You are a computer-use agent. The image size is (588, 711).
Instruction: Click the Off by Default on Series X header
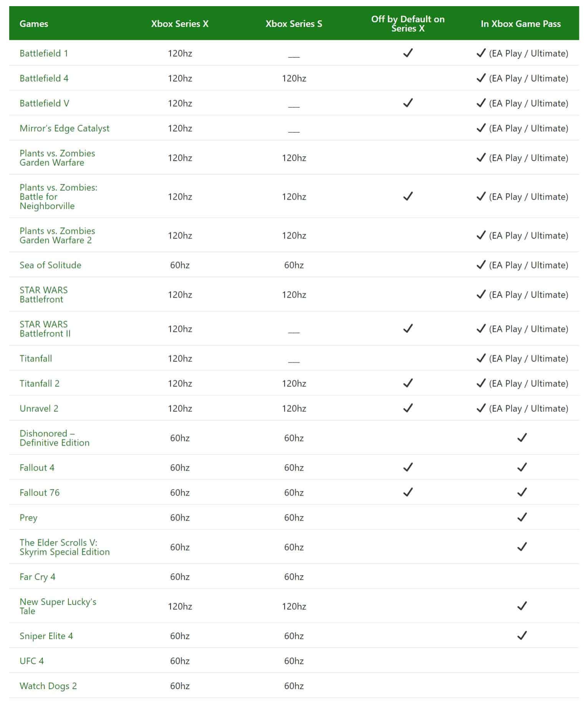[408, 24]
